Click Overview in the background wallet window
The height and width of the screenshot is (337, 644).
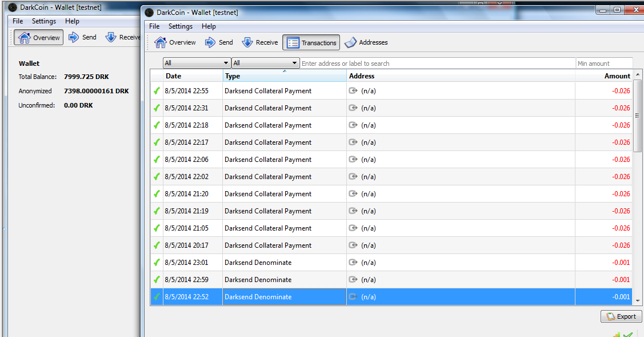(39, 37)
